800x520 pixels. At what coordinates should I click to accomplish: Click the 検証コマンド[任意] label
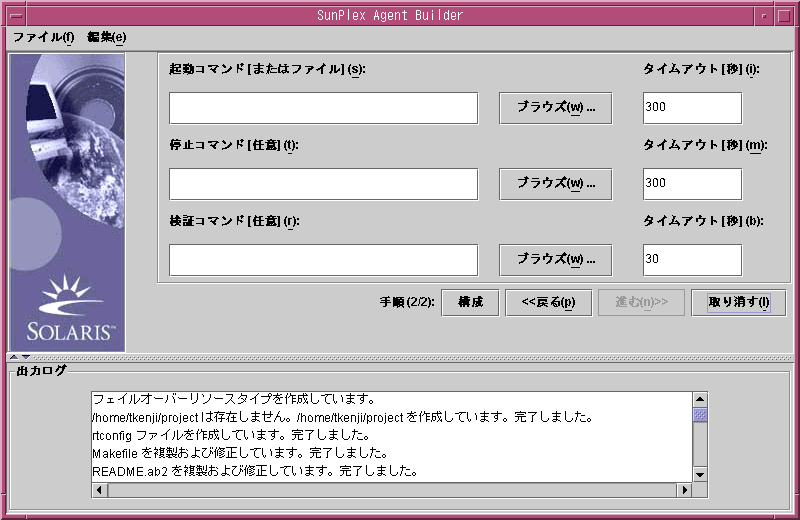click(x=234, y=221)
